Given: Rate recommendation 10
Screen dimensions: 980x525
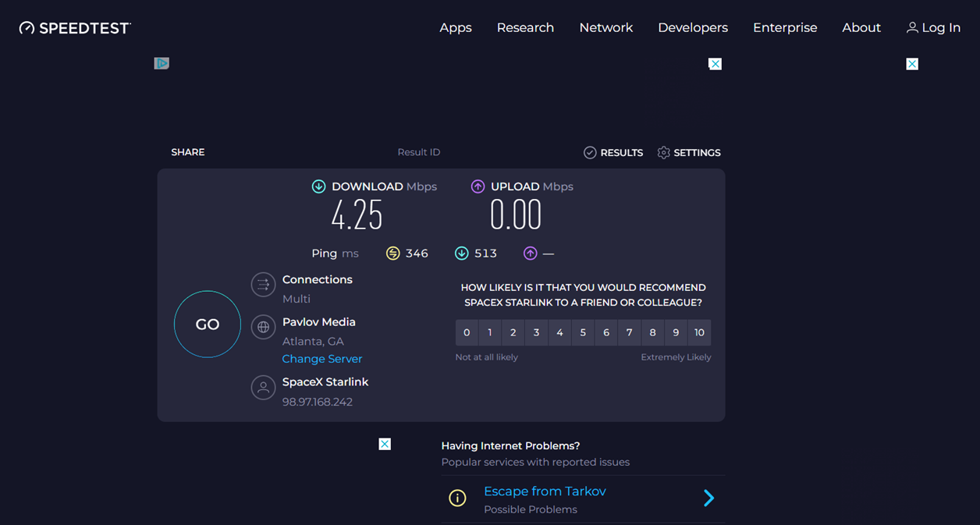Looking at the screenshot, I should click(x=699, y=332).
